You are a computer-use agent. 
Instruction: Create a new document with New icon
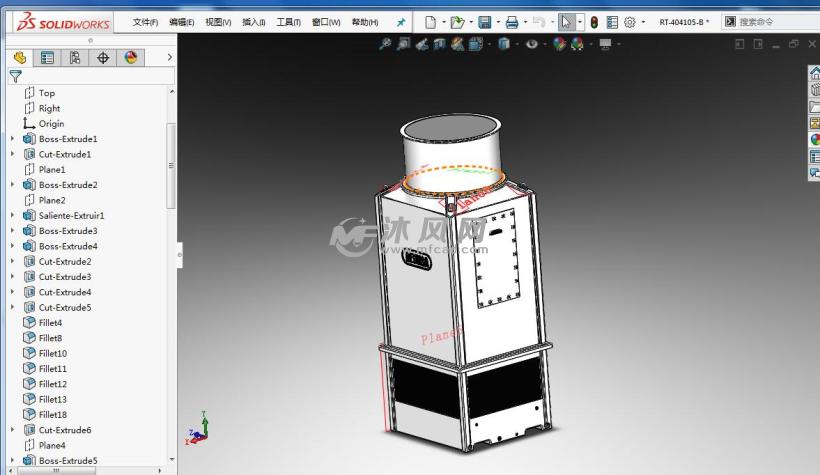pyautogui.click(x=430, y=22)
